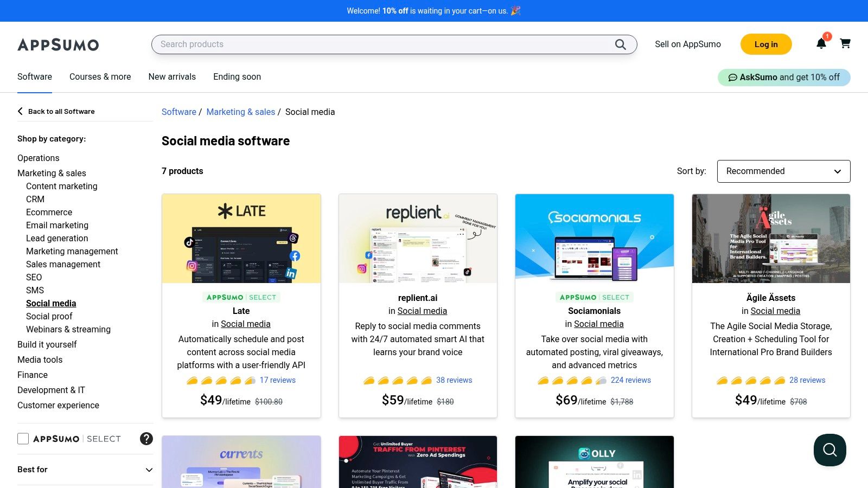Image resolution: width=868 pixels, height=488 pixels.
Task: Select the Media tools category
Action: [x=40, y=359]
